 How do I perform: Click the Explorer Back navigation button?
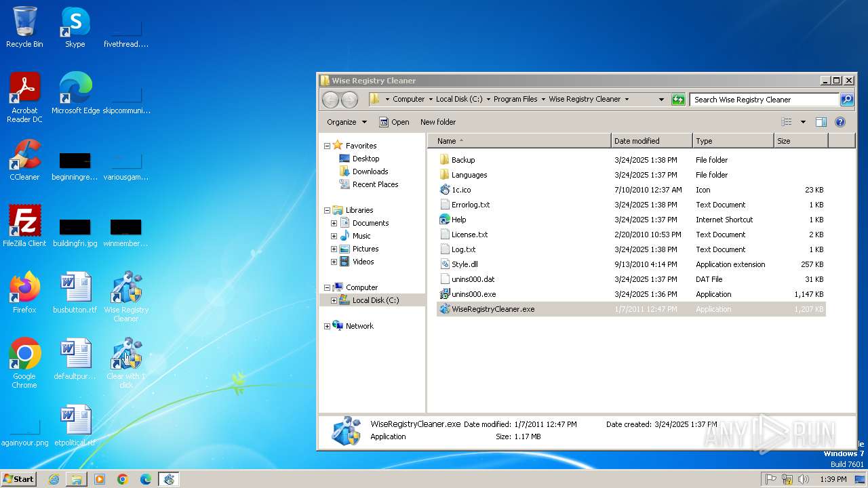pyautogui.click(x=330, y=100)
